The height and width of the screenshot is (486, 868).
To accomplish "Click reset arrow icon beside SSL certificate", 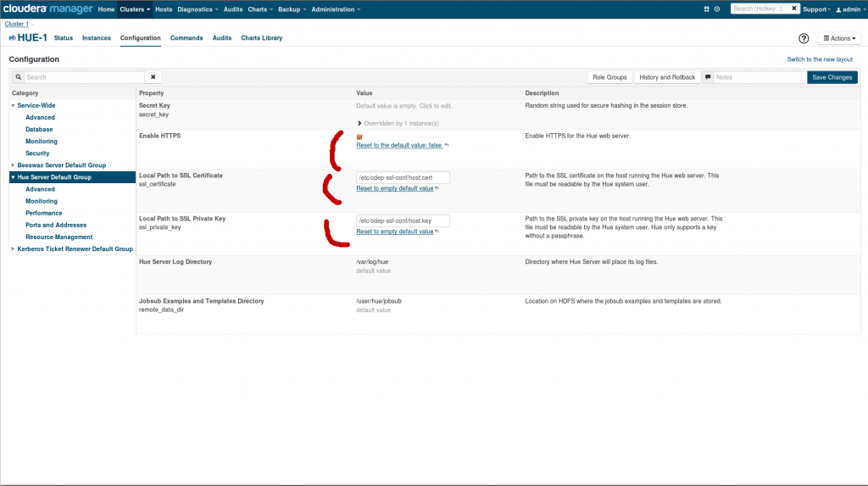I will (x=437, y=188).
